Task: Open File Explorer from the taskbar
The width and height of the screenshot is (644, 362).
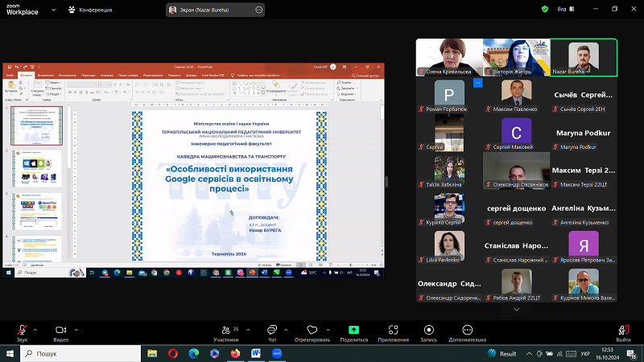Action: tap(152, 353)
